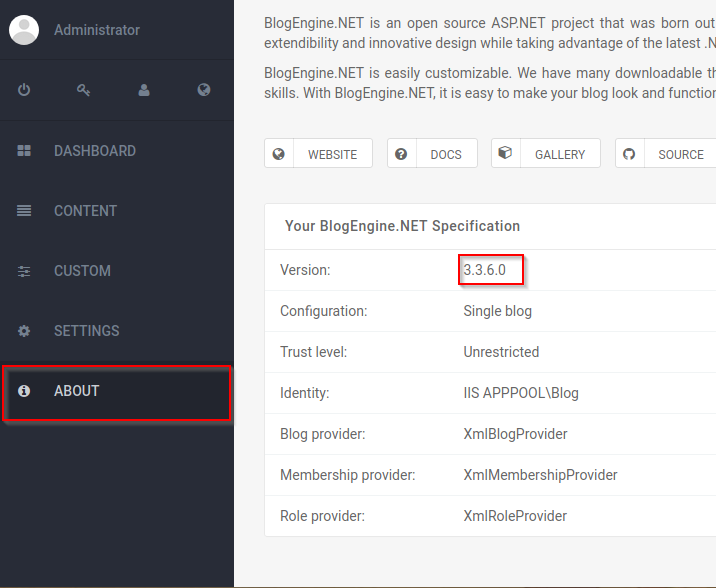Viewport: 716px width, 588px height.
Task: Click the key icon to change password
Action: pos(84,90)
